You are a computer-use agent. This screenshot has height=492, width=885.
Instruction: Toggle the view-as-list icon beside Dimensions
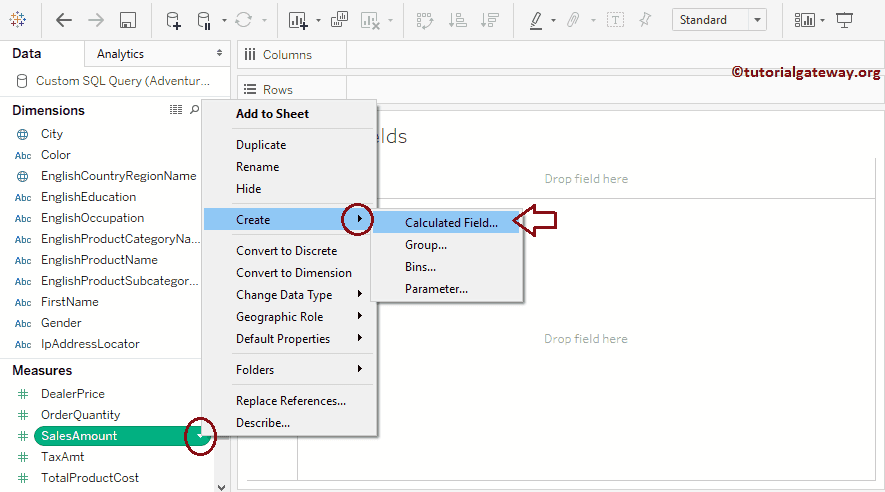click(176, 110)
